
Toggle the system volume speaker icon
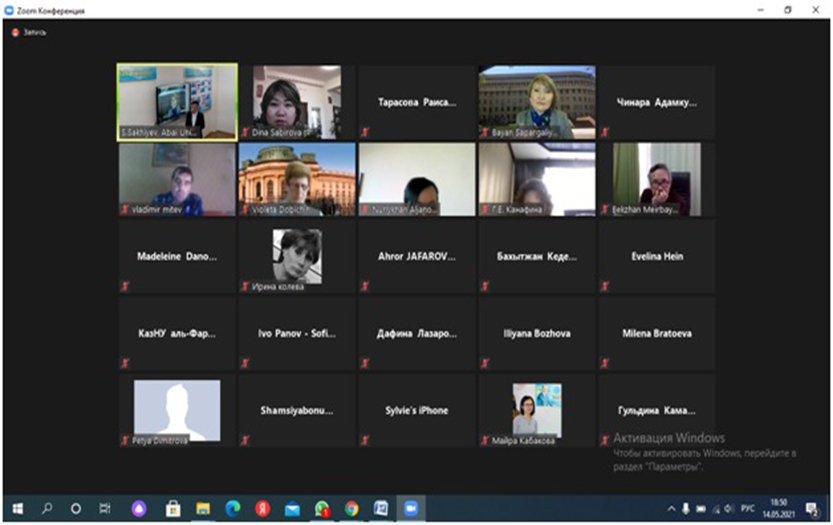[727, 508]
